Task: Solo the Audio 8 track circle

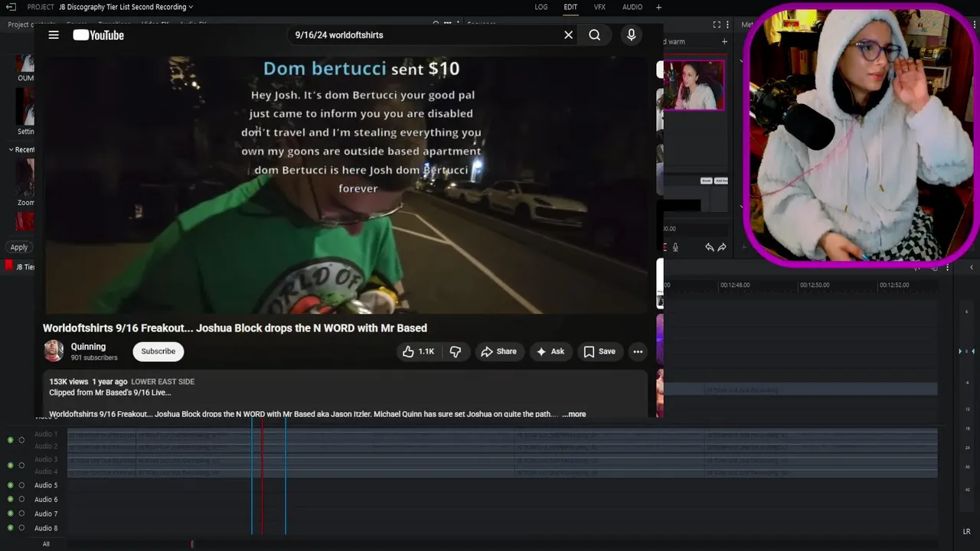Action: 21,528
